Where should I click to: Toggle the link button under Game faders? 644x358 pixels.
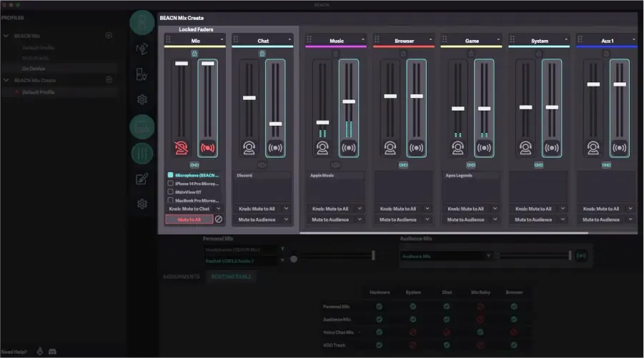471,165
